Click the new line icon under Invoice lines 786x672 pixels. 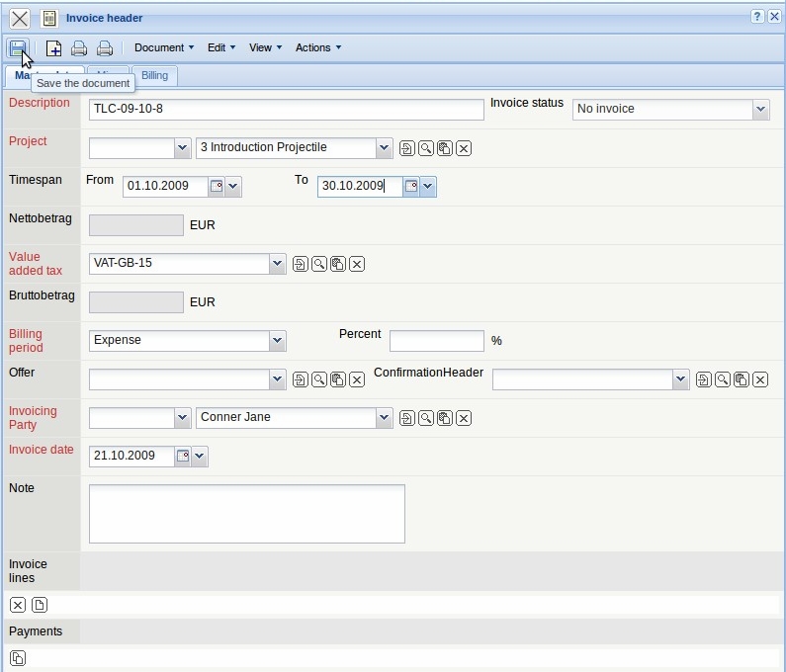[x=40, y=605]
